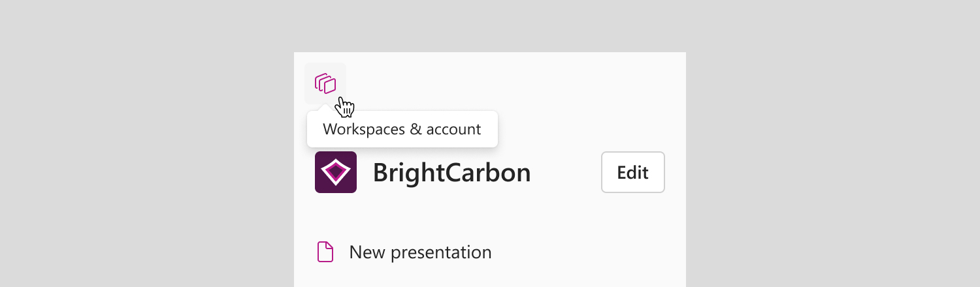Click the white diamond in the logo

tap(336, 172)
